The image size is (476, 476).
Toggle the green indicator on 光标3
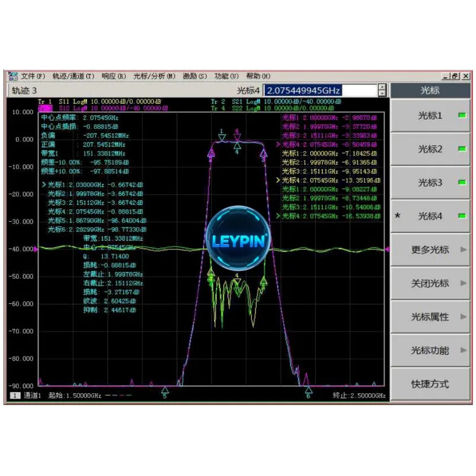[x=462, y=182]
